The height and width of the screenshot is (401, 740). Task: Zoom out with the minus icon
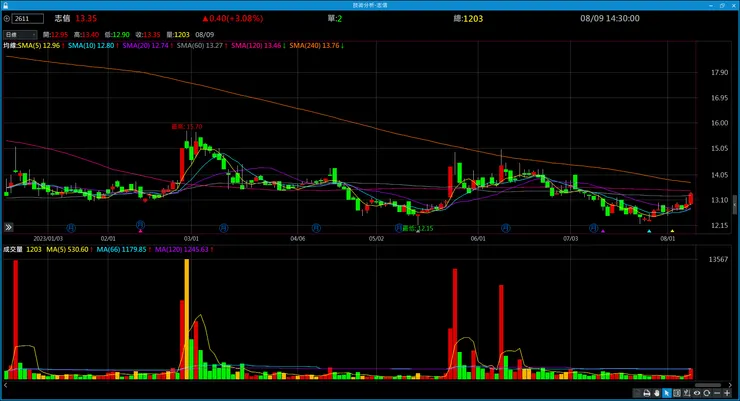(717, 393)
